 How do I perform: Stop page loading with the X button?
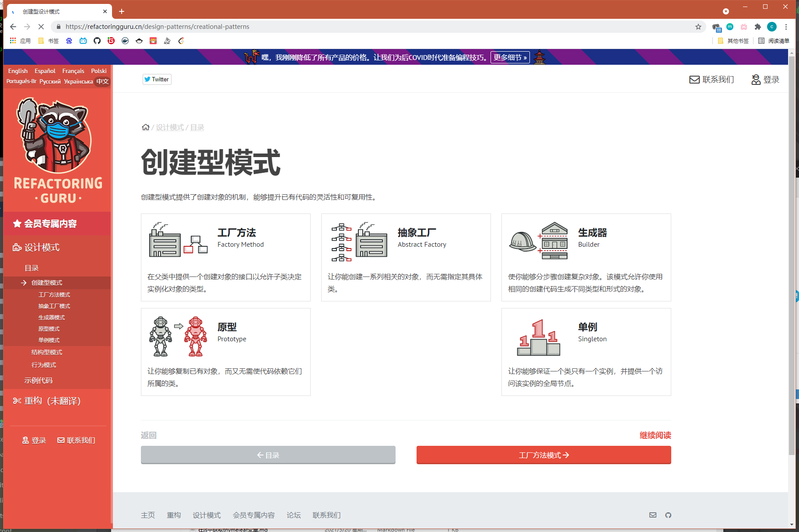click(x=41, y=27)
